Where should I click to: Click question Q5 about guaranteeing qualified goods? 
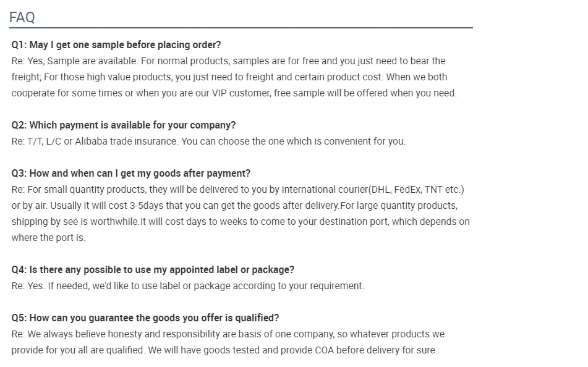tap(145, 318)
